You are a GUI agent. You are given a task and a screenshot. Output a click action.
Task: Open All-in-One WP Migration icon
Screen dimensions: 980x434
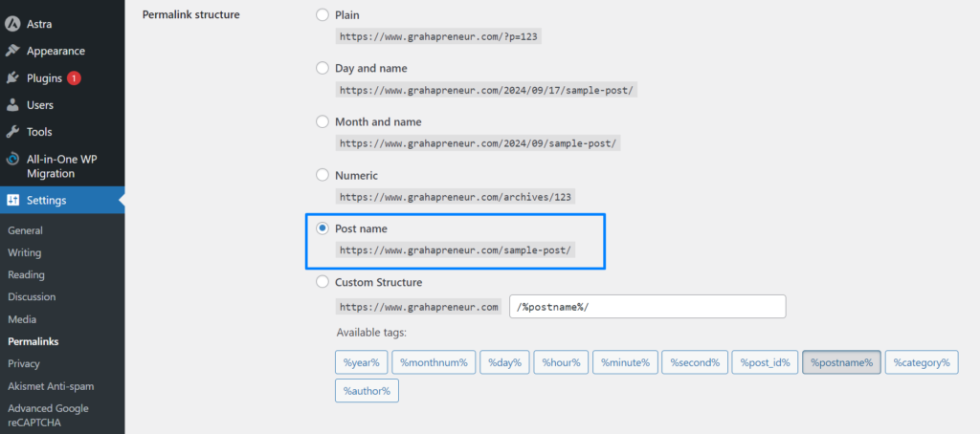[12, 160]
